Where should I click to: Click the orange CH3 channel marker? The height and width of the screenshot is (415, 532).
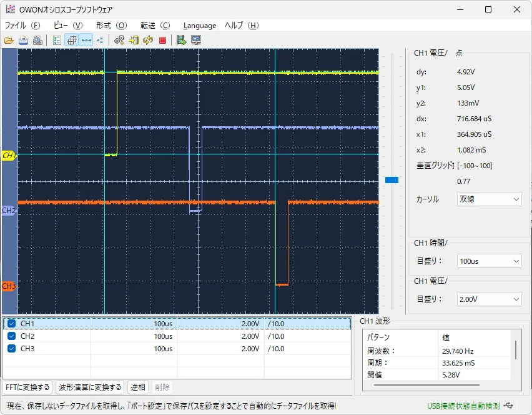coord(9,286)
